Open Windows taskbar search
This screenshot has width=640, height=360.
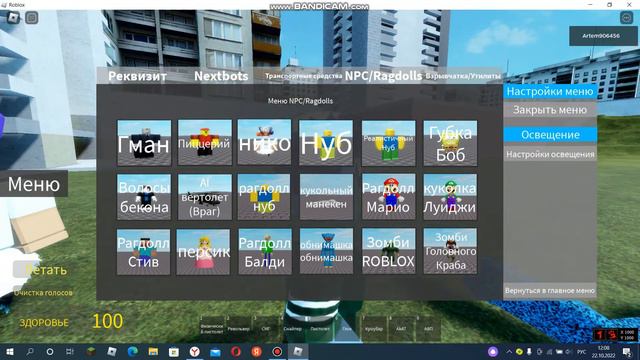coord(30,351)
